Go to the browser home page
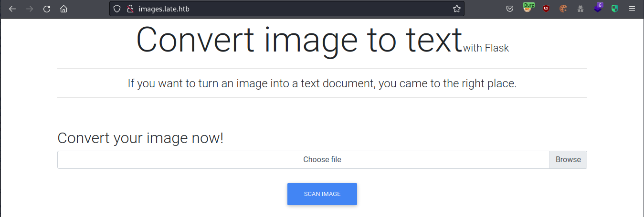The width and height of the screenshot is (644, 217). tap(63, 9)
